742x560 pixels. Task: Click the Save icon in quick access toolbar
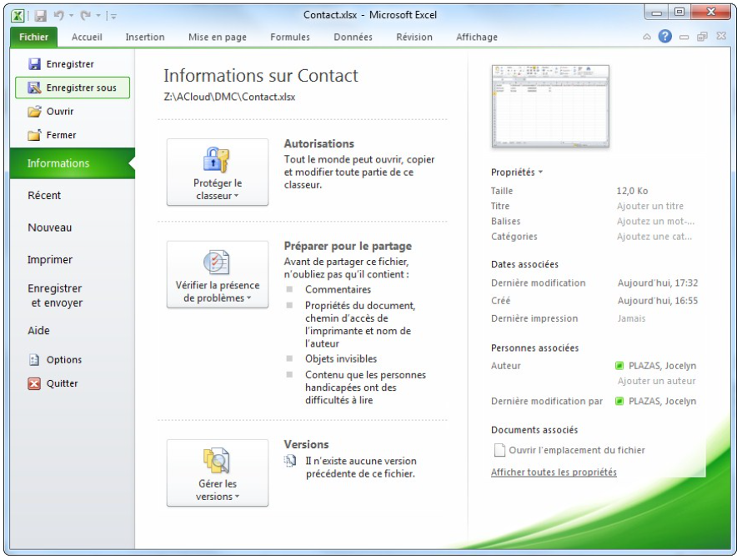click(41, 16)
